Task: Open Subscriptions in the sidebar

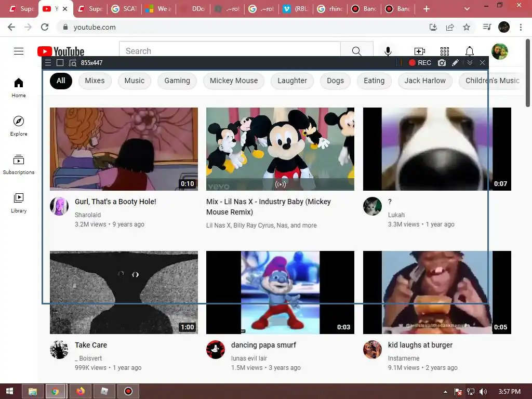Action: 19,165
